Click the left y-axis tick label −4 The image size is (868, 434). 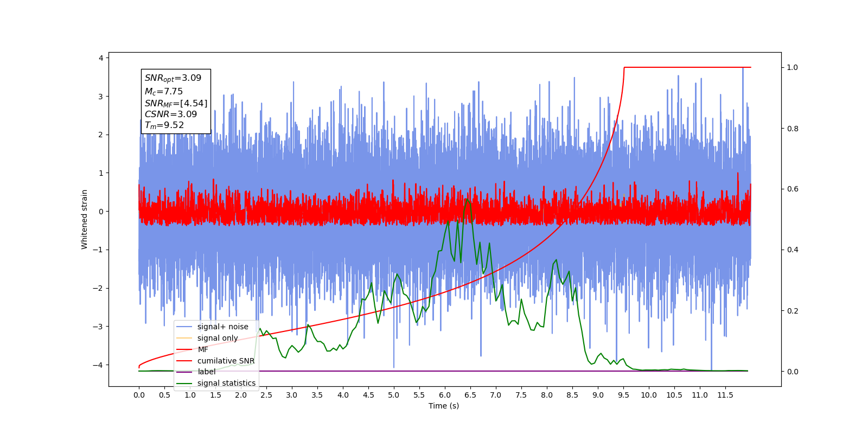point(98,365)
